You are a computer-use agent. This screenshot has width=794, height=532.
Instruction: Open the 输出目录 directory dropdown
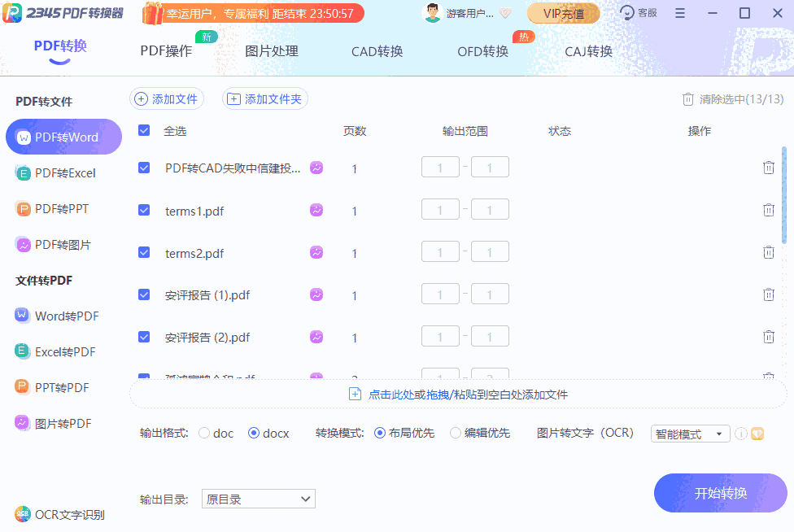tap(258, 499)
